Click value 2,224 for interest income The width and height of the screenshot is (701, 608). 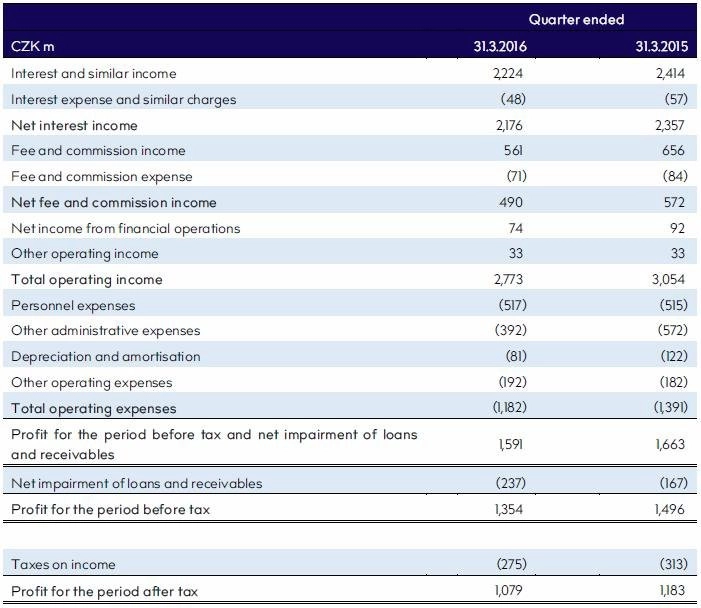tap(508, 73)
